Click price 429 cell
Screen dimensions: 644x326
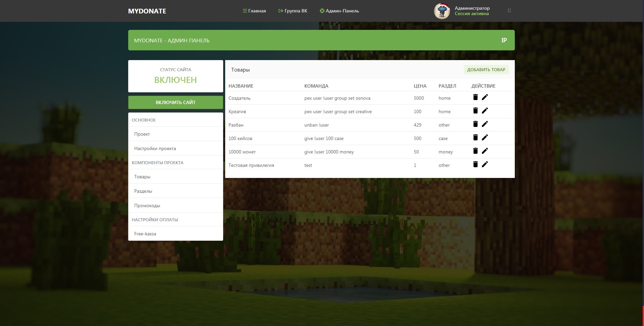[x=417, y=125]
